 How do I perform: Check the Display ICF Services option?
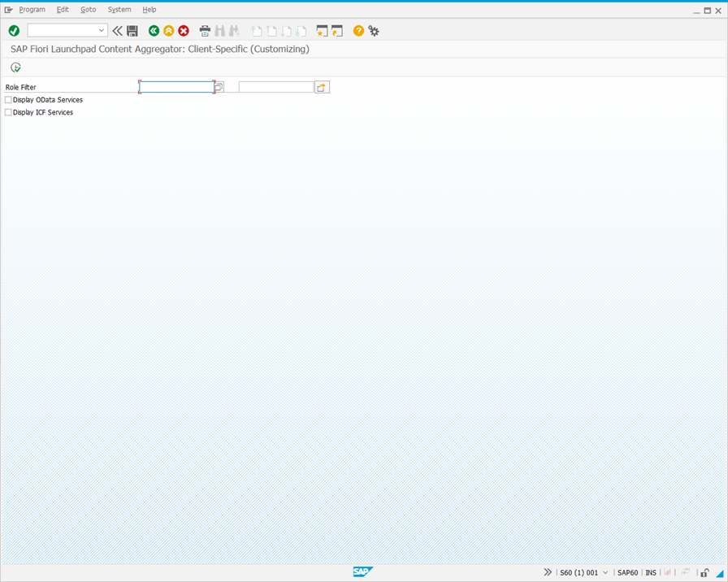pos(8,112)
